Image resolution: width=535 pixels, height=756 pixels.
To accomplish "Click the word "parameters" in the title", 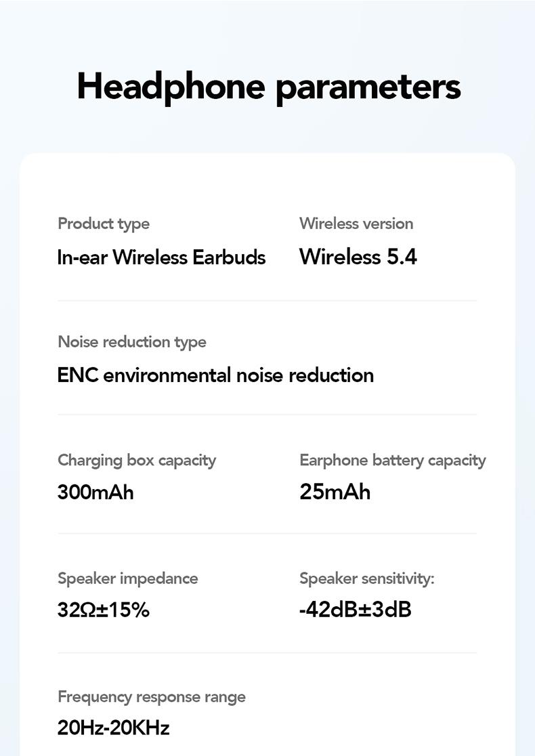I will tap(368, 88).
